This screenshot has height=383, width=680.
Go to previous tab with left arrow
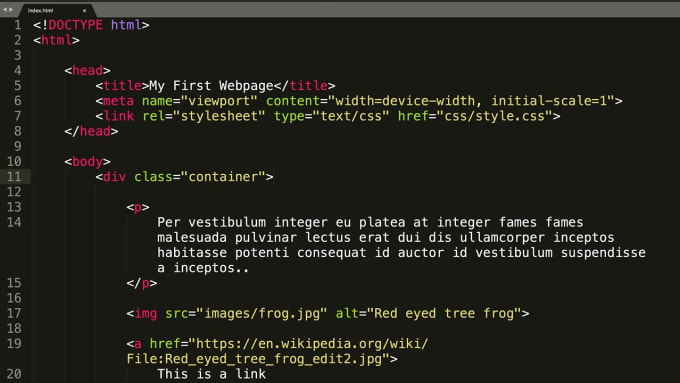[4, 10]
